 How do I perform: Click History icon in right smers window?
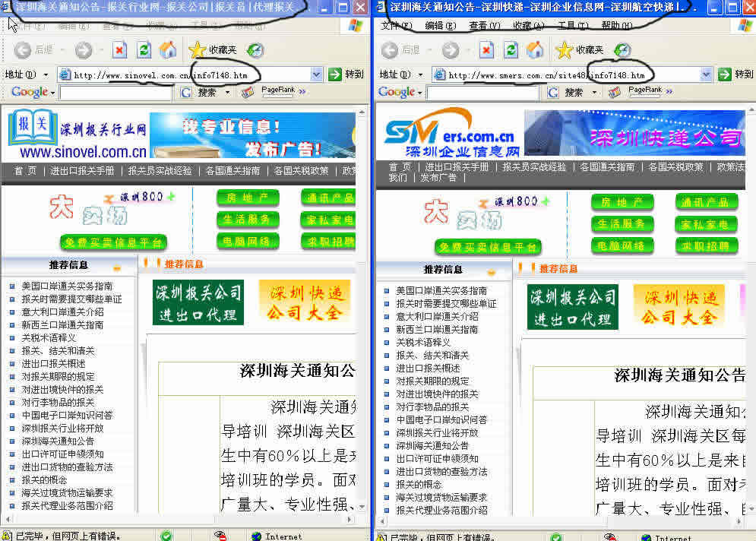click(622, 49)
